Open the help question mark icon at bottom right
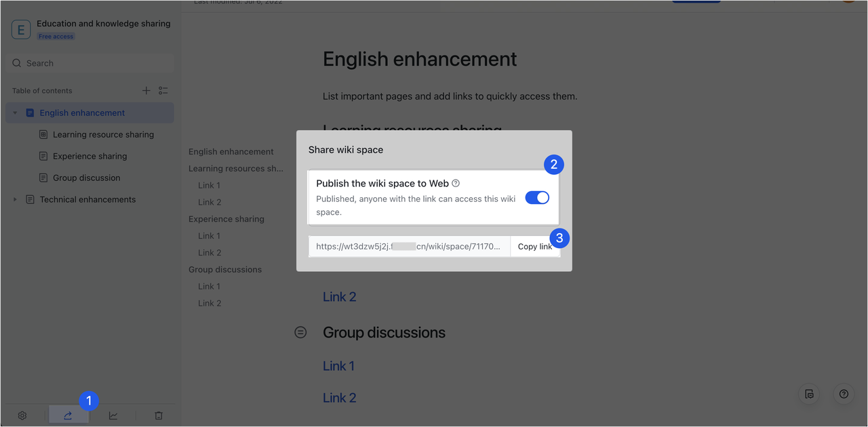Viewport: 868px width, 427px height. click(x=843, y=394)
